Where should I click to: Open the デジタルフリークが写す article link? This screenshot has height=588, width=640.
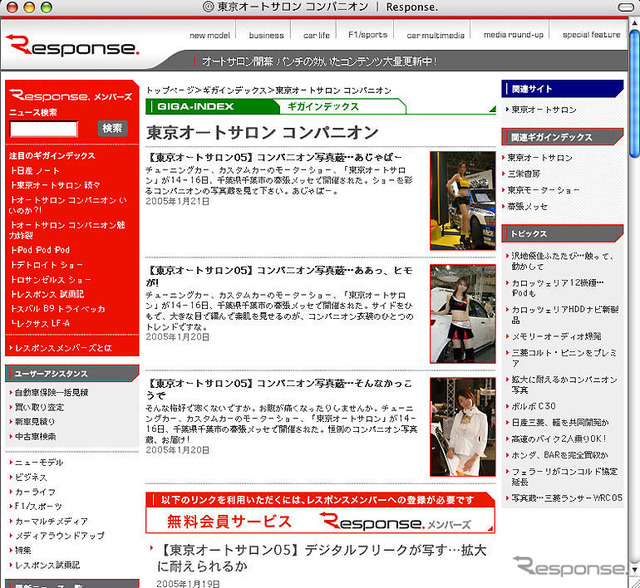pyautogui.click(x=322, y=558)
